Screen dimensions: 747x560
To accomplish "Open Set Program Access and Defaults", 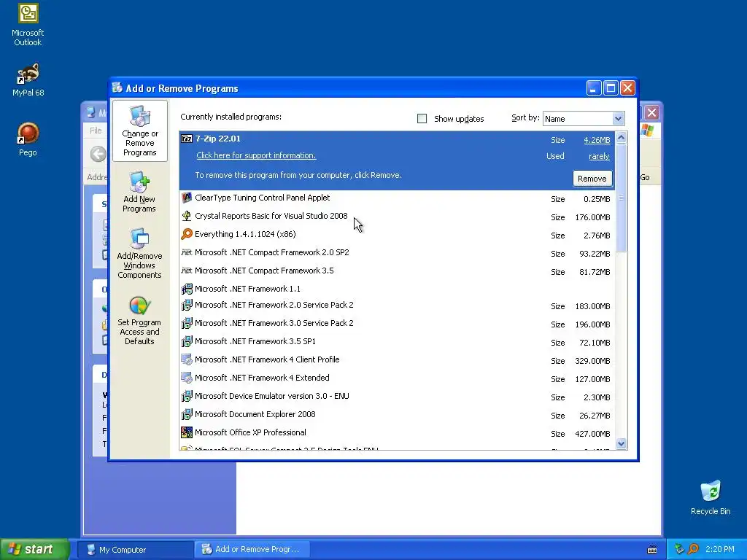I will pyautogui.click(x=139, y=321).
